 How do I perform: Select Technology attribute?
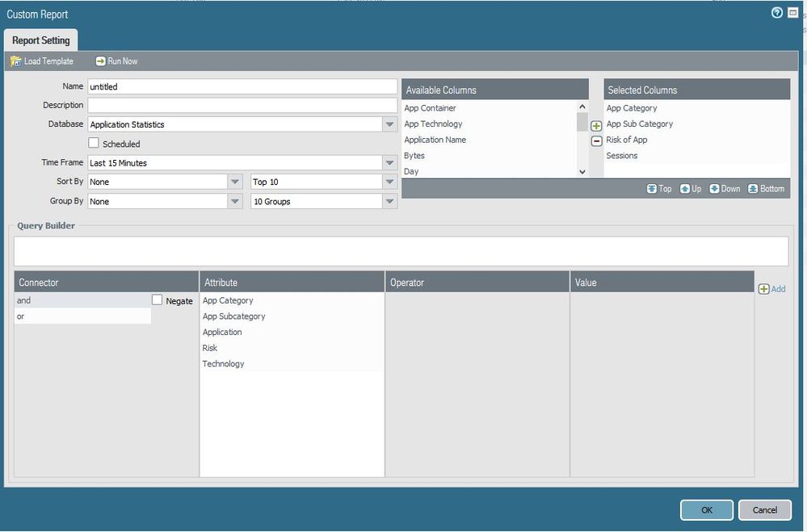click(x=292, y=364)
